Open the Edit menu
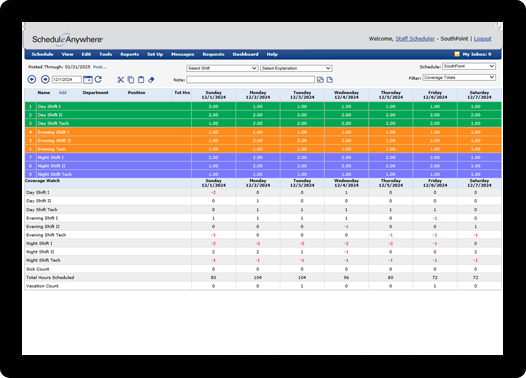 (86, 54)
